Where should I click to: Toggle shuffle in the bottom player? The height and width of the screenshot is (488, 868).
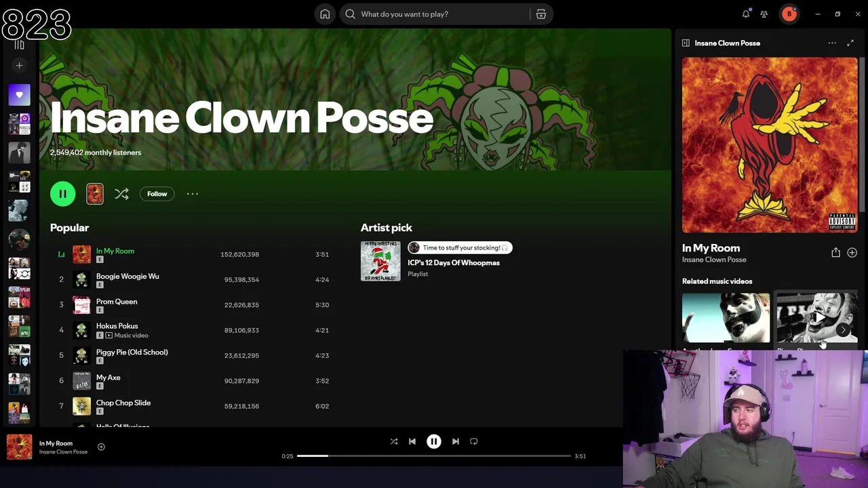(394, 441)
